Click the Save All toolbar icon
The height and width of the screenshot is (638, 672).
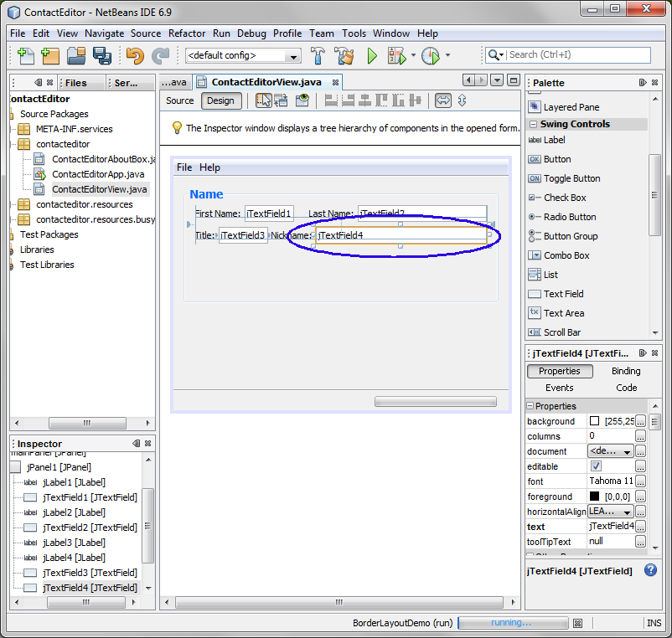click(102, 55)
